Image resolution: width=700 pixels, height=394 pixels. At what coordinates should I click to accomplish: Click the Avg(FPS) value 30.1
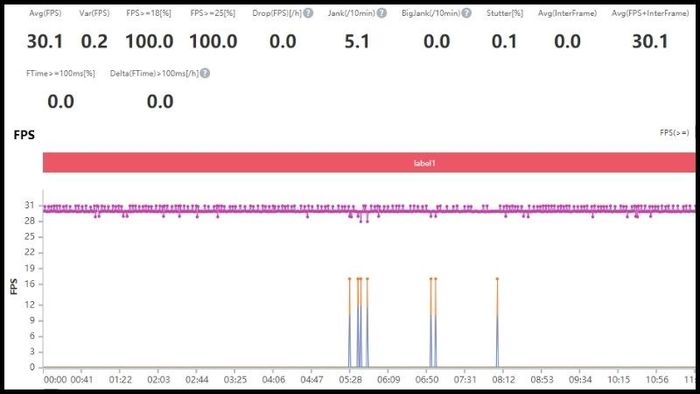tap(45, 41)
